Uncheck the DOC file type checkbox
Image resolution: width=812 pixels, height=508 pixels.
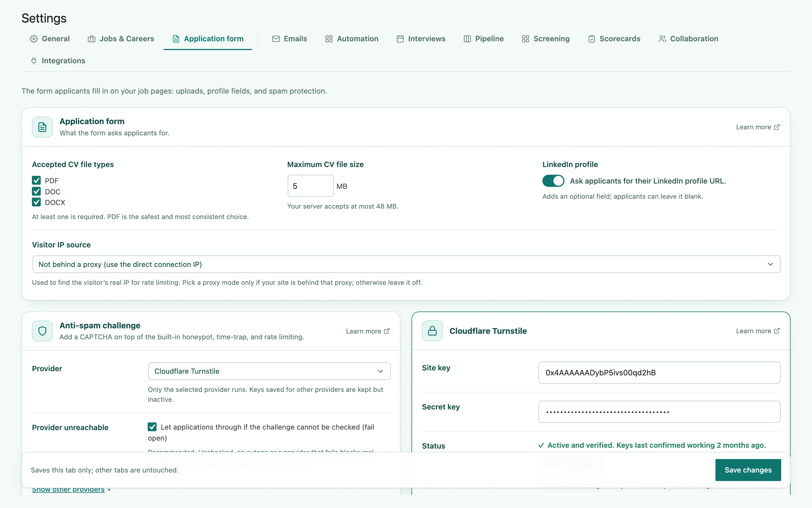click(x=36, y=192)
